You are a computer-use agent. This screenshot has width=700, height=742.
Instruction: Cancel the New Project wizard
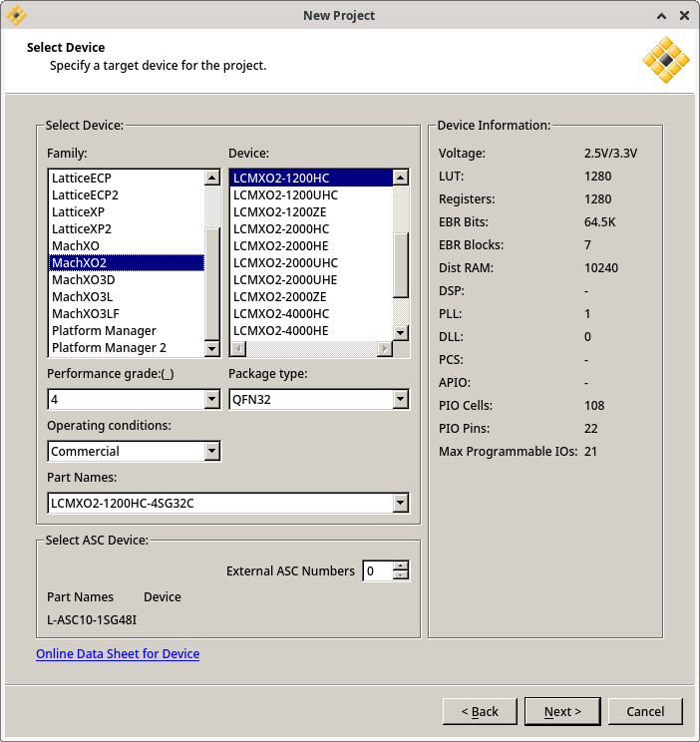645,711
